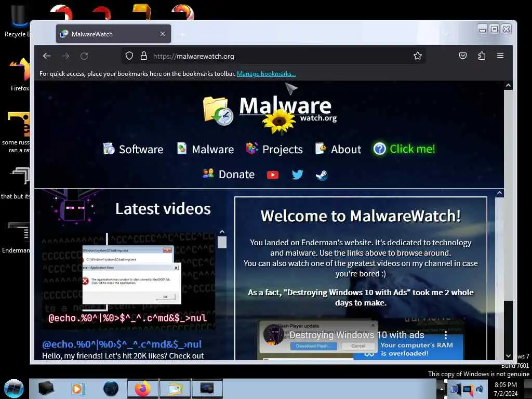The height and width of the screenshot is (399, 532).
Task: Click the Steam icon in navigation
Action: click(321, 175)
